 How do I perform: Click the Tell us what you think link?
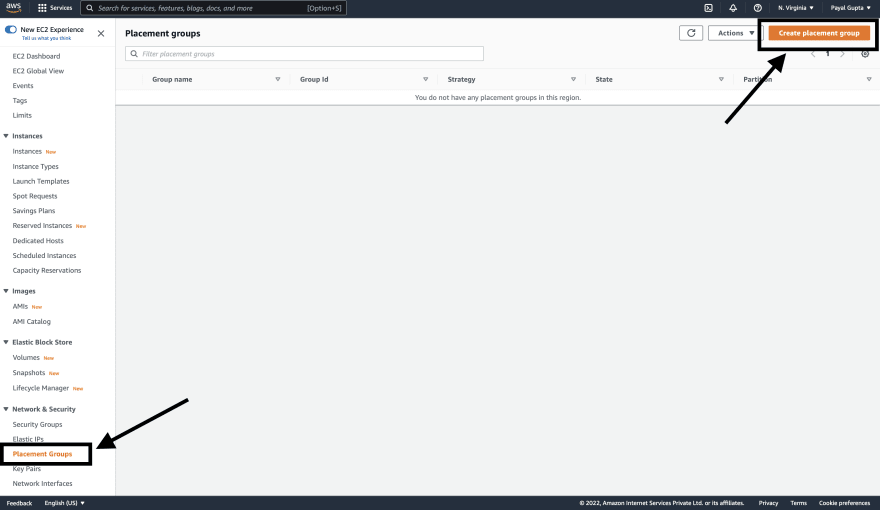(47, 38)
